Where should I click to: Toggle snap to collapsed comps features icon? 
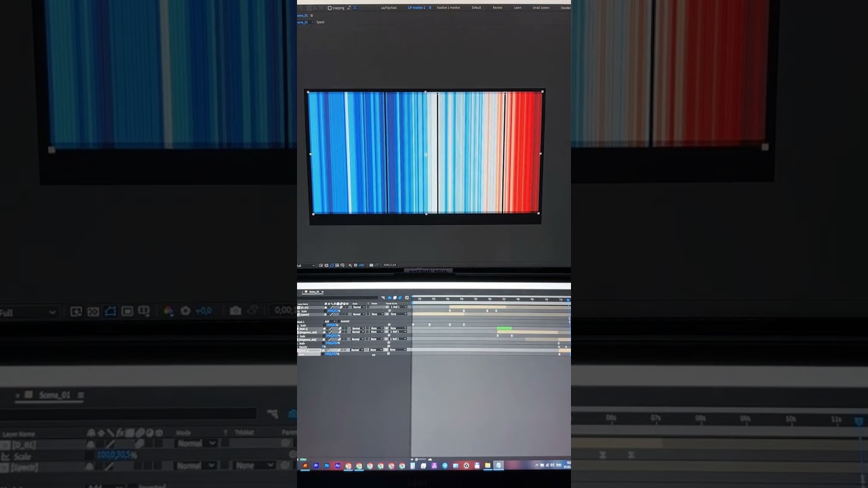[x=355, y=7]
